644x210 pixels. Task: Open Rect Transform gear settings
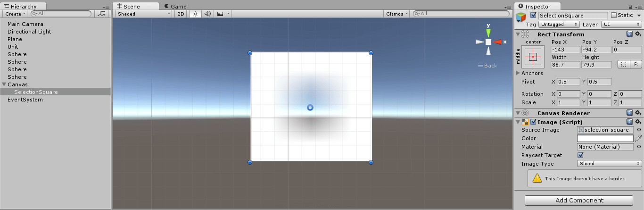(638, 34)
